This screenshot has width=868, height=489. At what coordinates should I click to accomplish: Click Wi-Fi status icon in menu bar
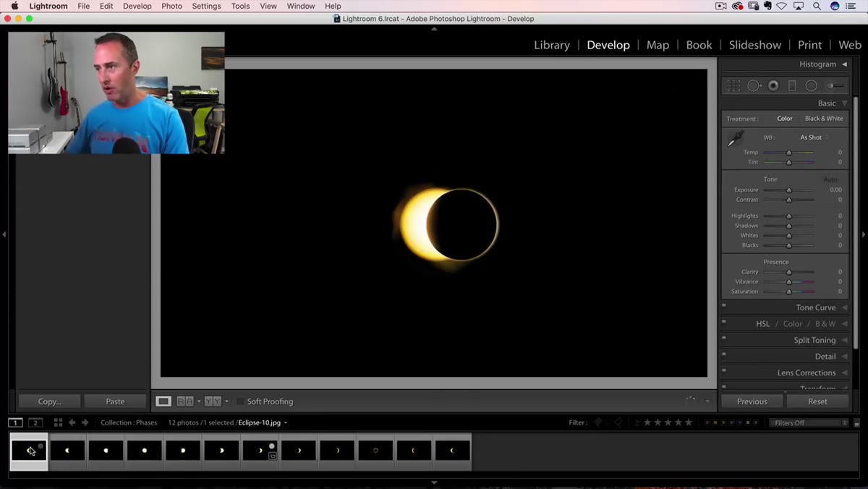(x=780, y=6)
